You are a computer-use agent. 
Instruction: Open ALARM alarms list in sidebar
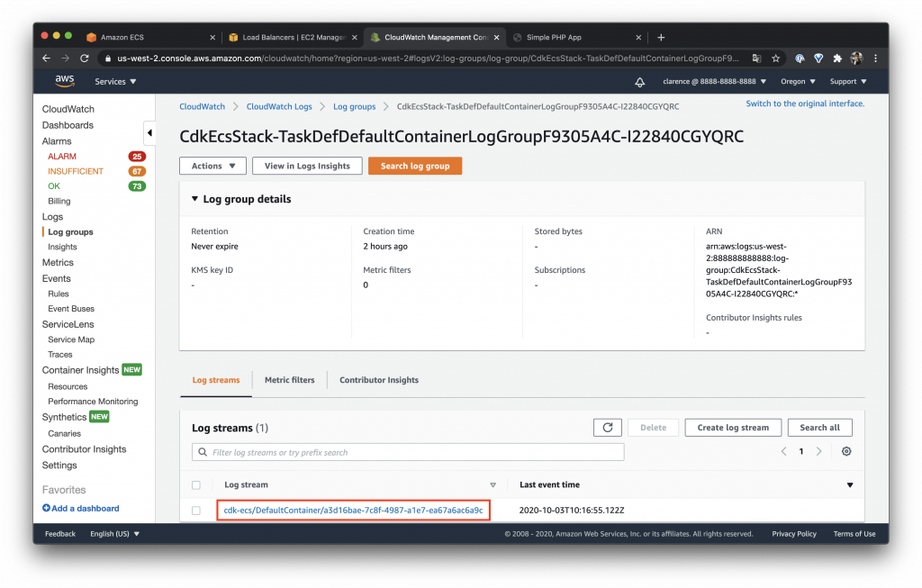62,157
